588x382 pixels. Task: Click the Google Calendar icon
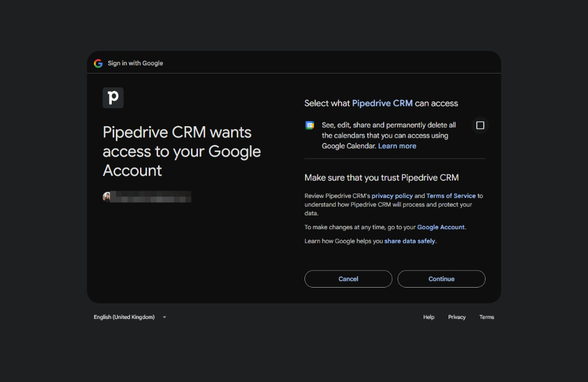tap(310, 125)
